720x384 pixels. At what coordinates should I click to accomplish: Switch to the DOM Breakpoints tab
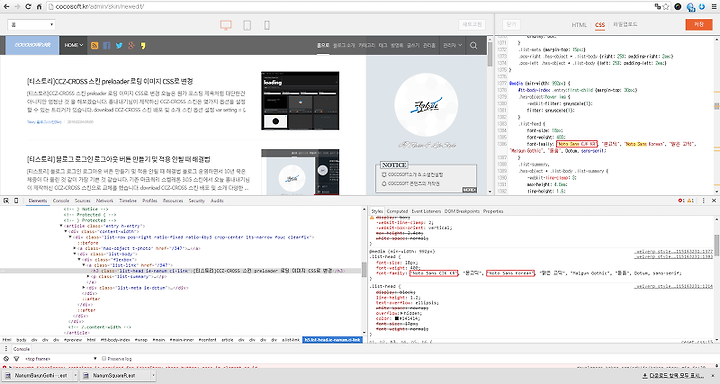point(462,211)
